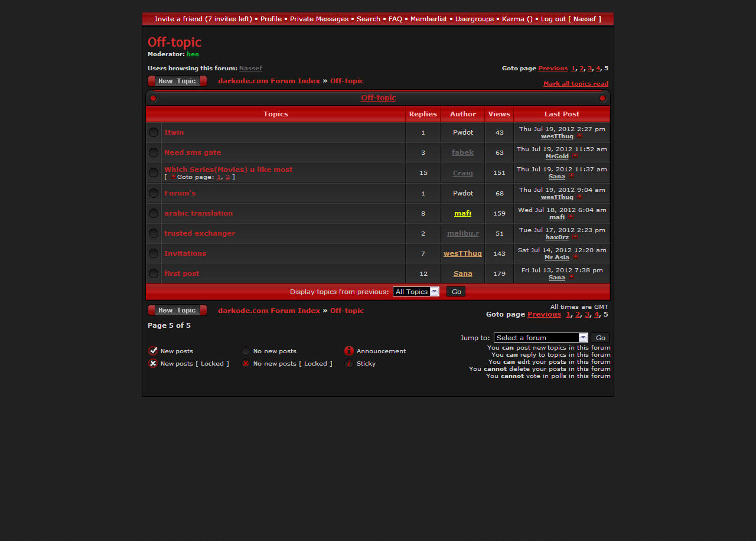Click the topic status icon beside Itwin

[154, 132]
